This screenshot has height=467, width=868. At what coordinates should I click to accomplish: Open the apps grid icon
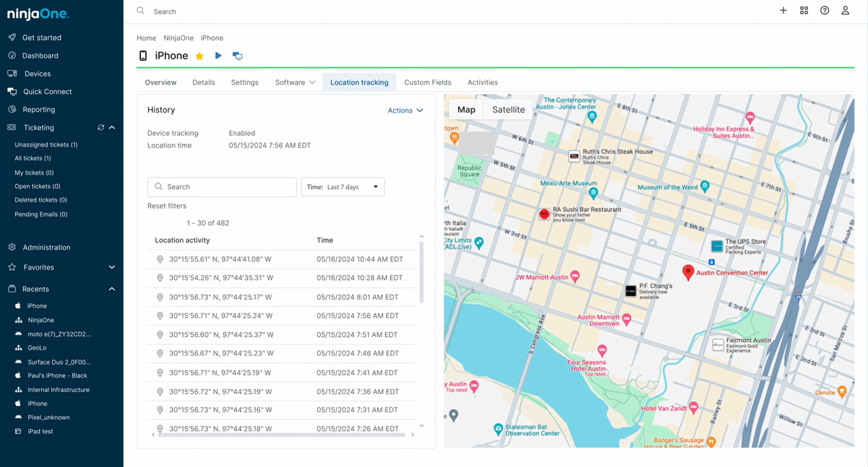(804, 10)
